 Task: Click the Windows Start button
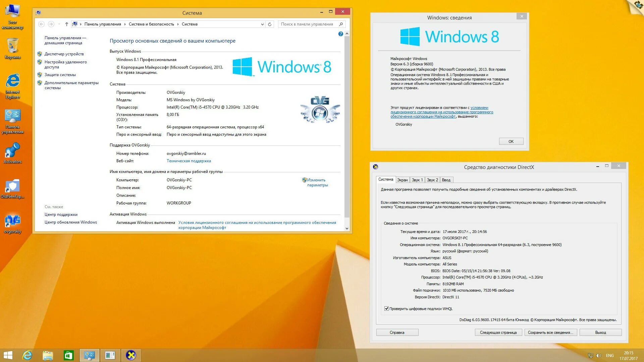8,355
